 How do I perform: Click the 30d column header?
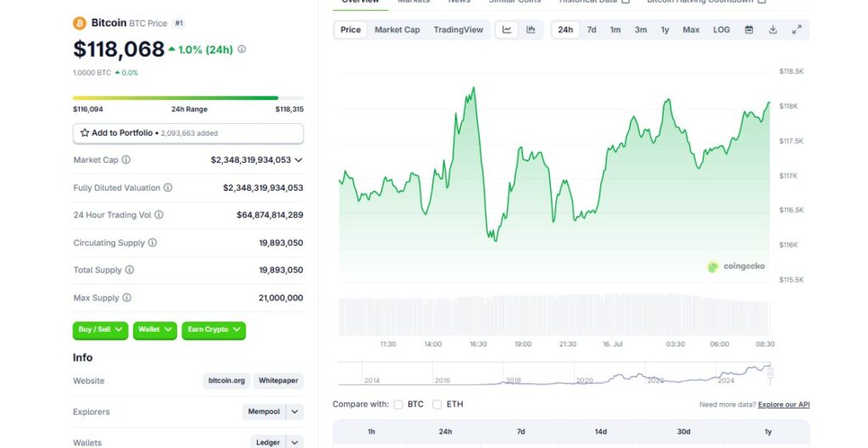pyautogui.click(x=684, y=432)
